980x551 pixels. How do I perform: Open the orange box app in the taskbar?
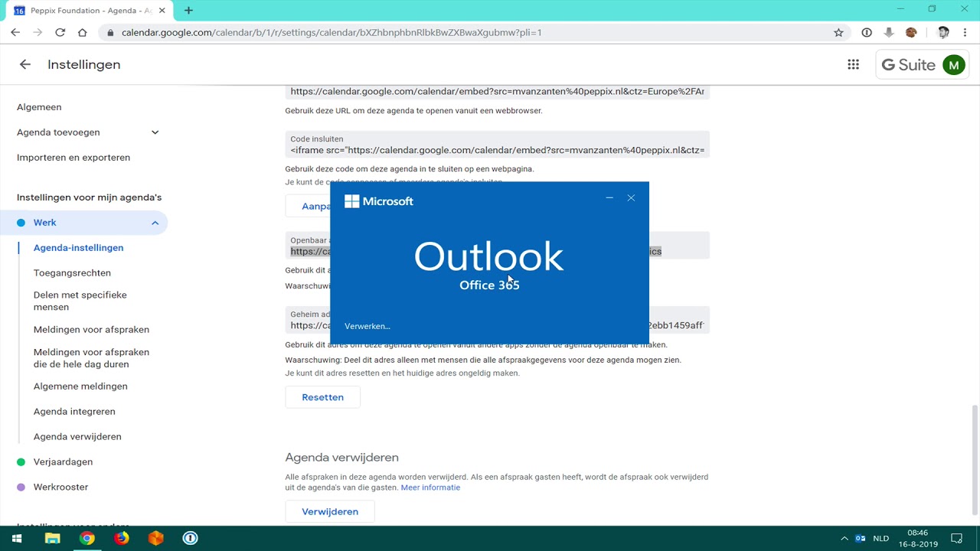click(x=156, y=538)
